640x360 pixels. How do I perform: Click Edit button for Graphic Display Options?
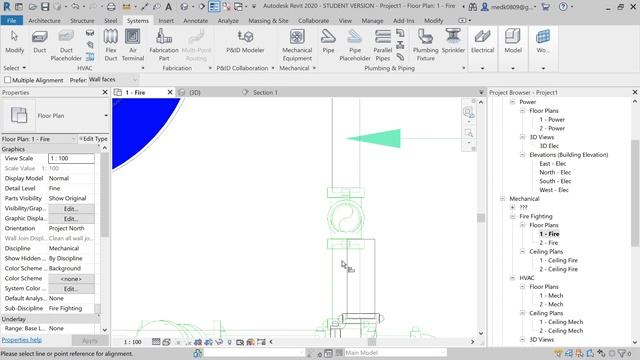click(x=71, y=219)
